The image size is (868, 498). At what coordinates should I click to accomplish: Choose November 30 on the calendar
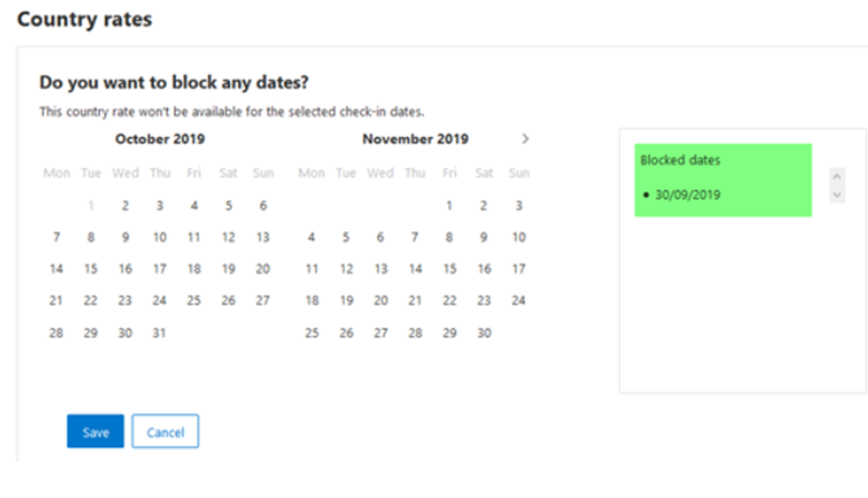click(x=484, y=333)
